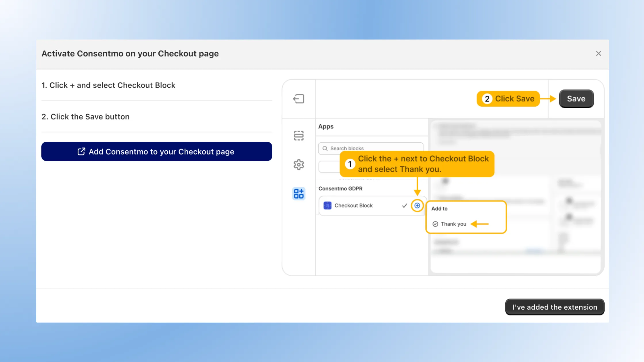
Task: Click the plus circle next to Checkout Block
Action: point(417,205)
